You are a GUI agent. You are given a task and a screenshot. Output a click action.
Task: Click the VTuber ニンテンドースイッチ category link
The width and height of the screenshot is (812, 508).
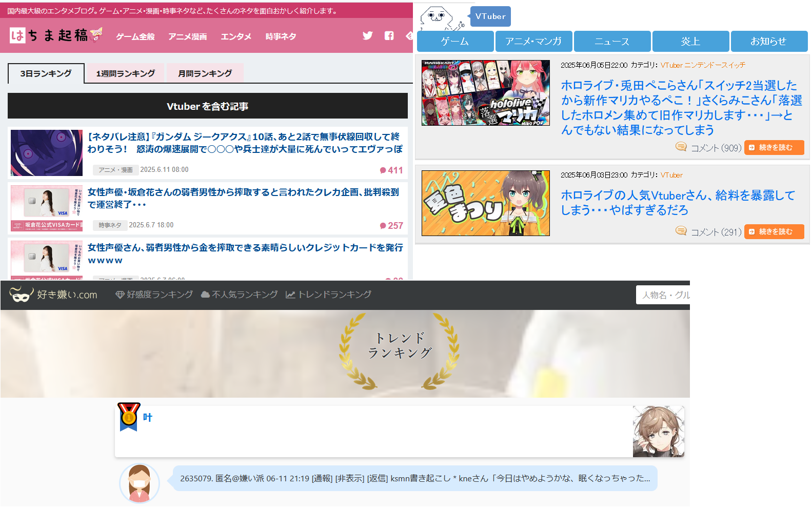click(703, 65)
